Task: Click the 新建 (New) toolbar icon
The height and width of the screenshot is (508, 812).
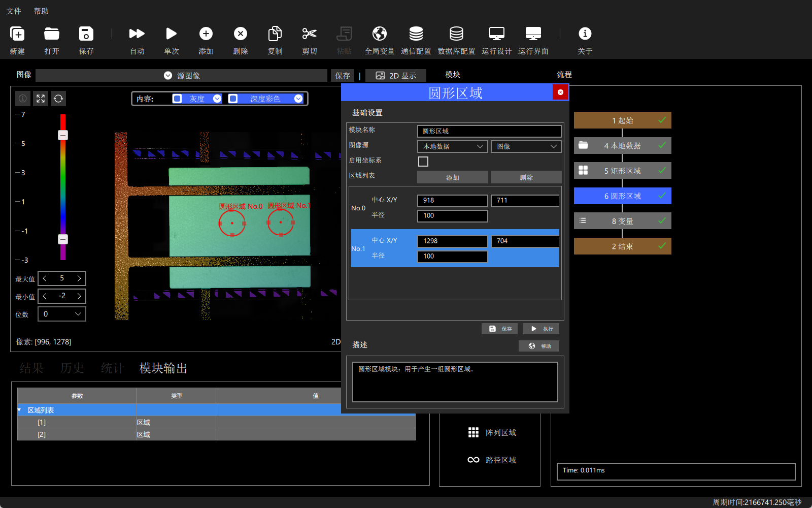Action: pos(17,34)
